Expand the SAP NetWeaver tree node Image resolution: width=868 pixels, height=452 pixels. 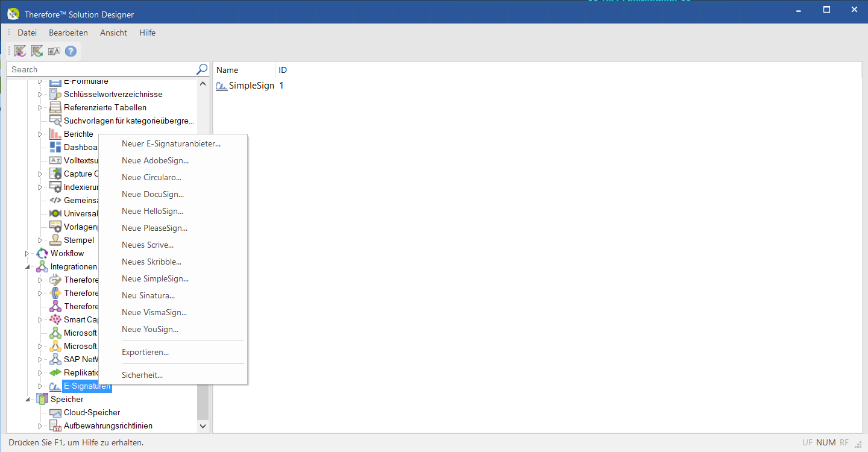(39, 359)
